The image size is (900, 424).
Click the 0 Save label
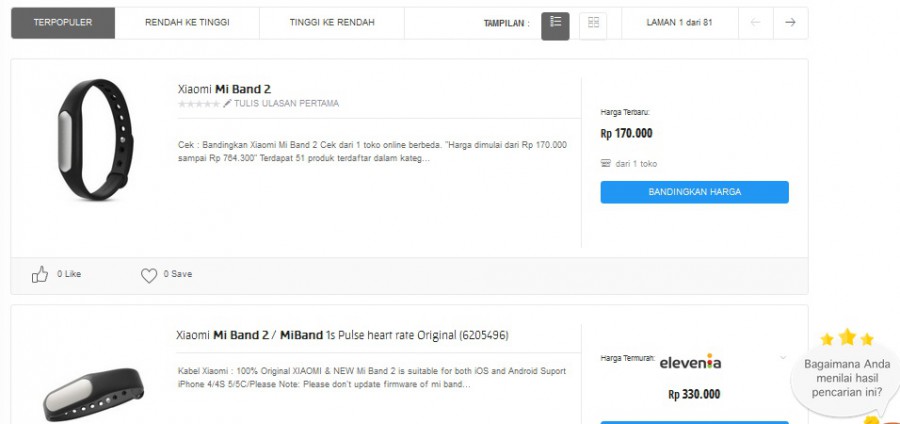pos(178,274)
